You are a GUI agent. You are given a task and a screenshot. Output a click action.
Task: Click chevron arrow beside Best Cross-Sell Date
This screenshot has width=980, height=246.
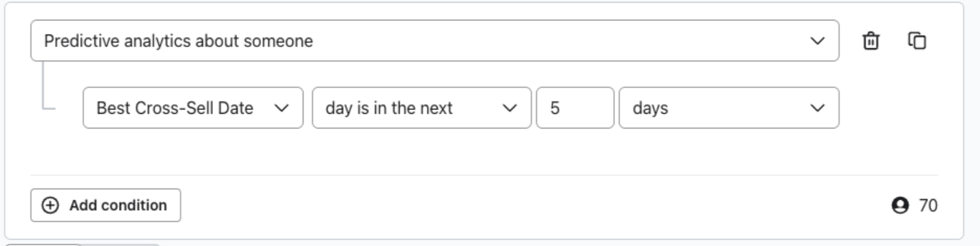click(x=281, y=108)
